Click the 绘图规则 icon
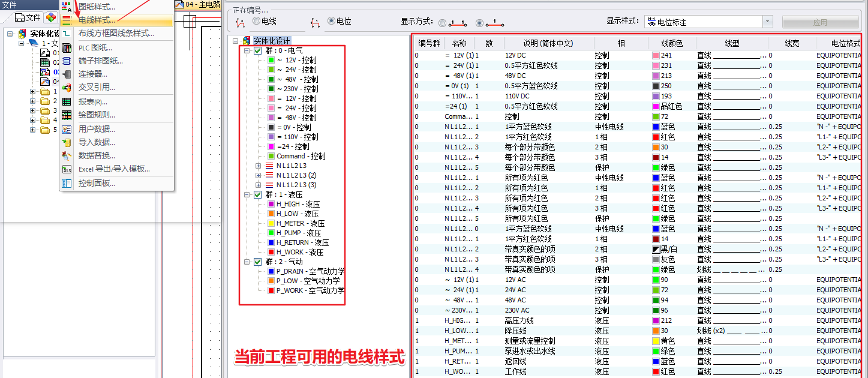This screenshot has height=378, width=868. 67,115
